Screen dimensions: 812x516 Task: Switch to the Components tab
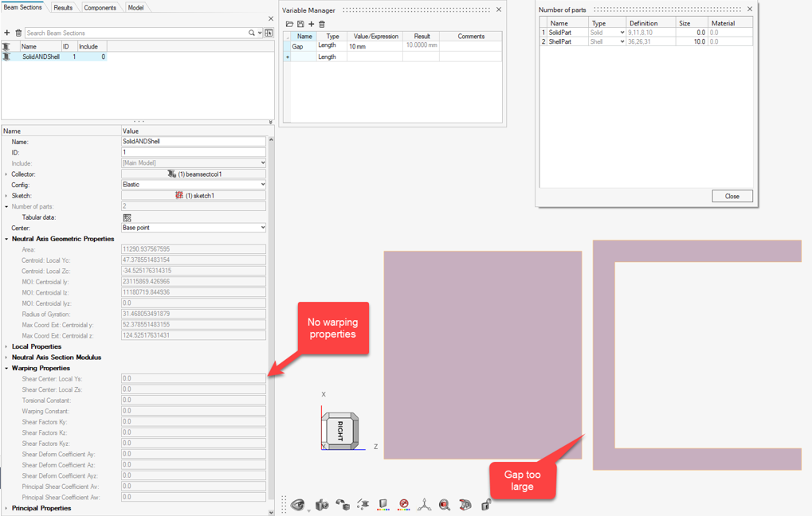100,7
